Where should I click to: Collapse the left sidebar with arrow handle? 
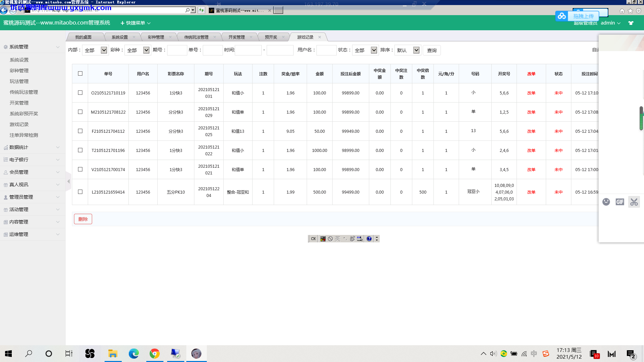click(x=69, y=182)
